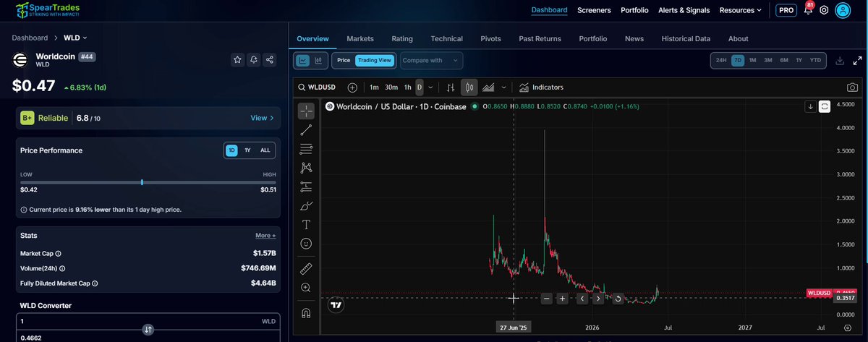Set a price alert with the bell-plus icon

254,60
